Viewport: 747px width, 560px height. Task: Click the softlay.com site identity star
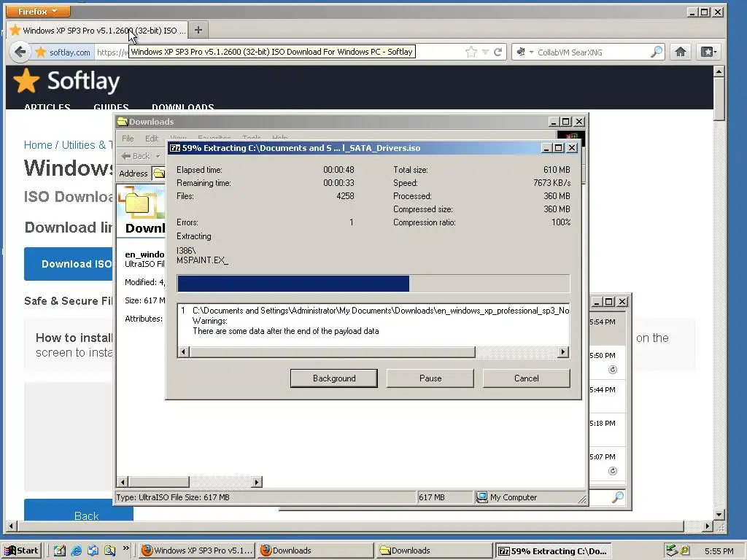[41, 52]
